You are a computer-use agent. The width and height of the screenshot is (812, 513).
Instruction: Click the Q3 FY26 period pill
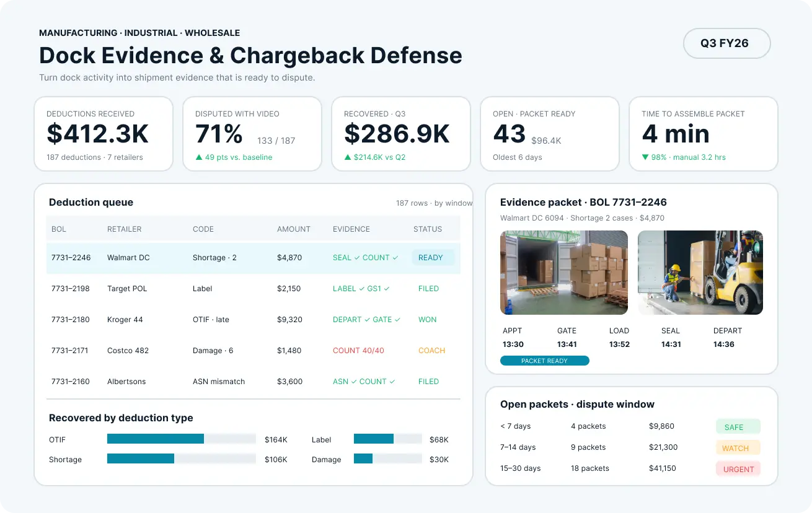726,43
